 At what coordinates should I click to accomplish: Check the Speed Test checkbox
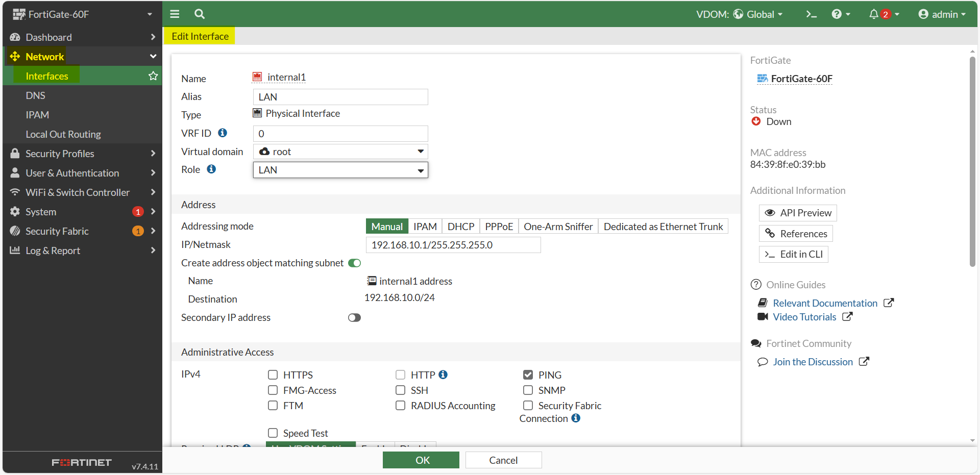(x=273, y=433)
